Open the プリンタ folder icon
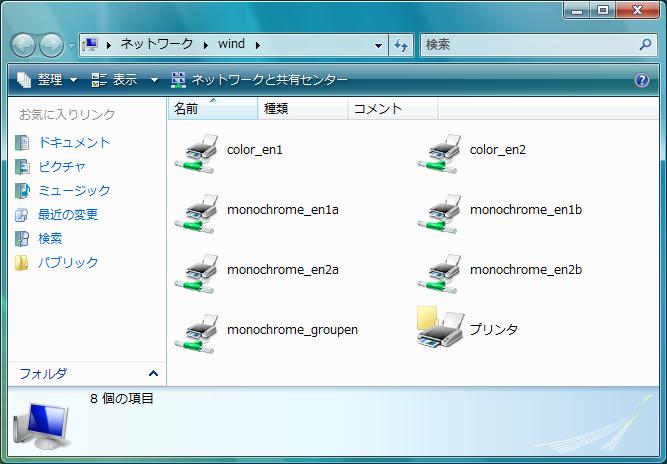The width and height of the screenshot is (667, 464). tap(440, 327)
